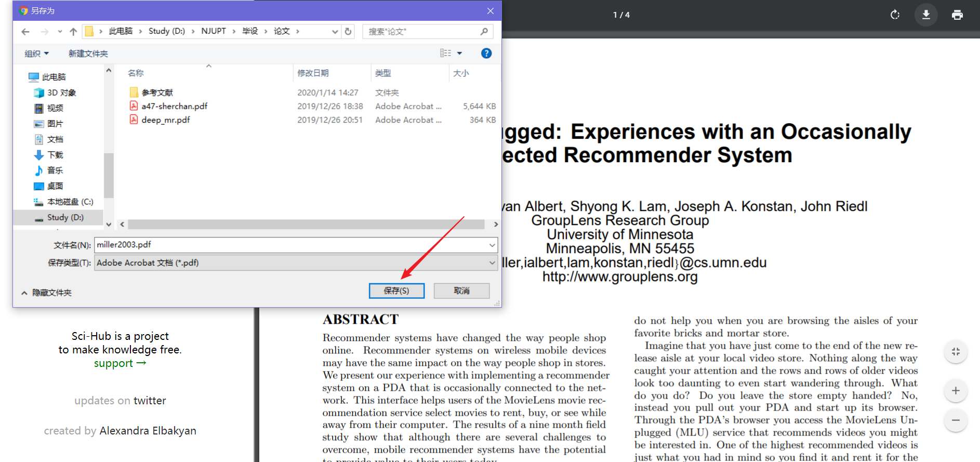
Task: Select the deep_mr.pdf file
Action: (x=160, y=120)
